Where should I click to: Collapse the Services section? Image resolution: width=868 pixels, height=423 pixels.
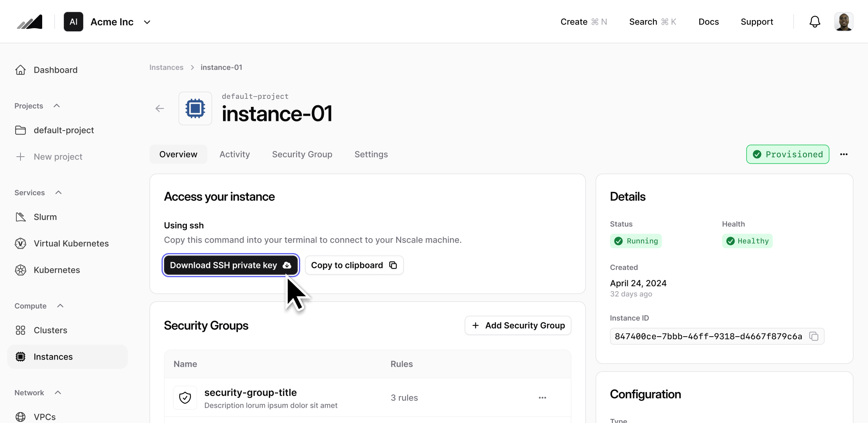58,192
